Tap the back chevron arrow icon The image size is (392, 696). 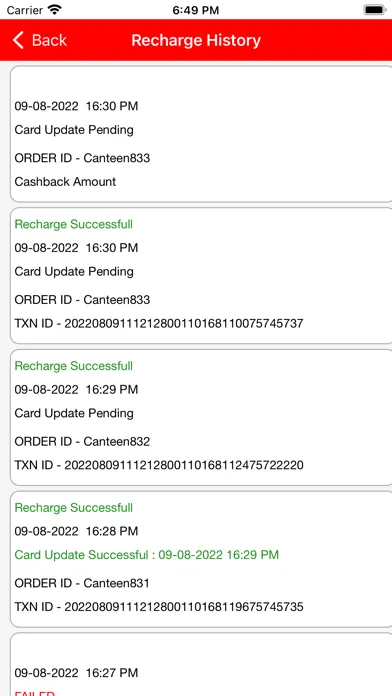18,40
